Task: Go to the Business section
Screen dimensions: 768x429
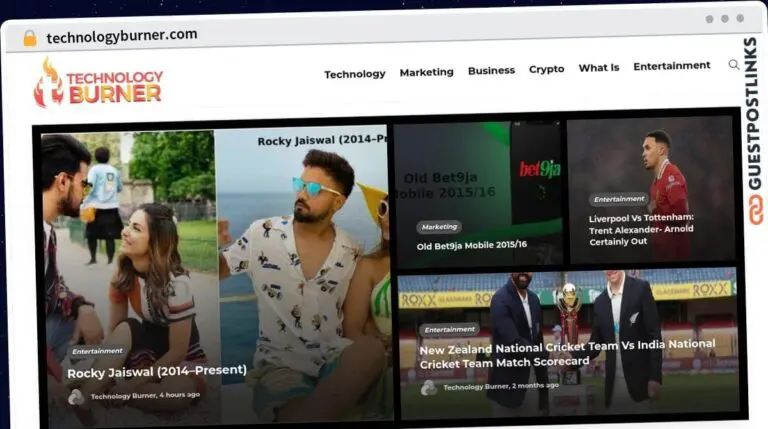Action: point(491,70)
